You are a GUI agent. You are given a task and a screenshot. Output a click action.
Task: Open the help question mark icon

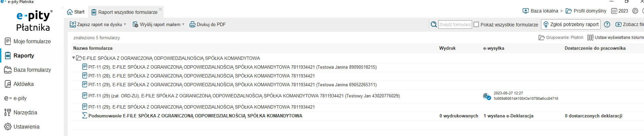tap(607, 24)
